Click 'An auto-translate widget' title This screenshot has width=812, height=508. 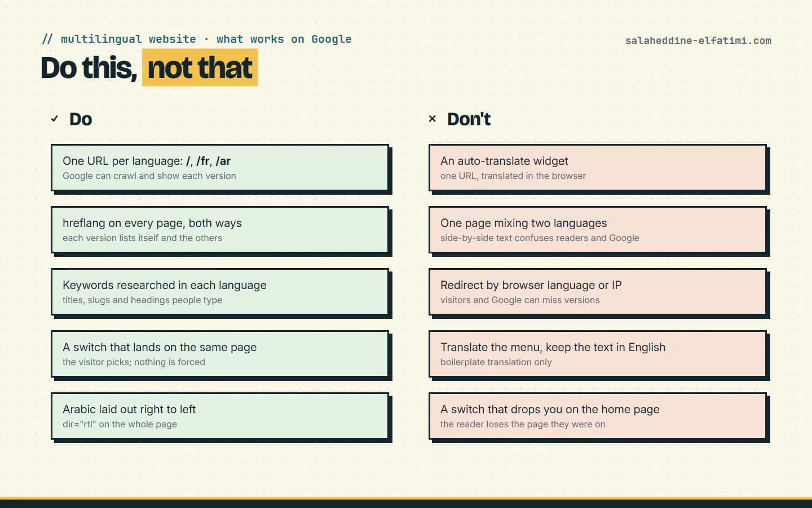point(504,161)
